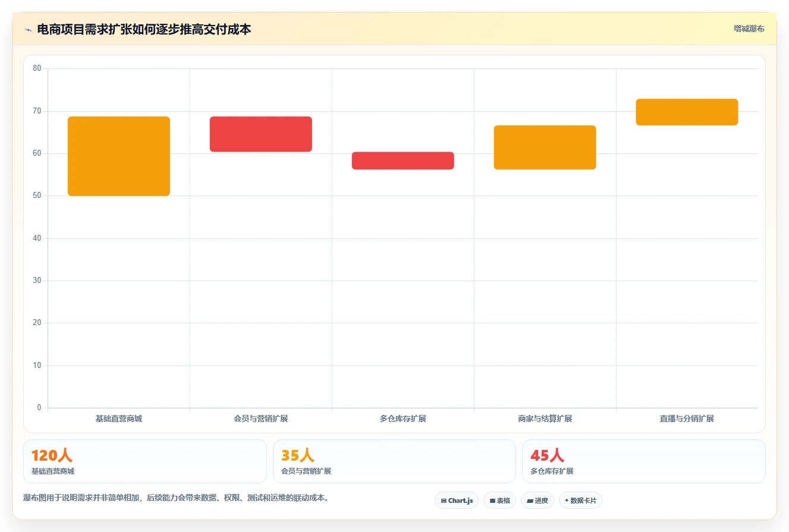Click the x-axis label 多仓库存扩展

click(403, 418)
